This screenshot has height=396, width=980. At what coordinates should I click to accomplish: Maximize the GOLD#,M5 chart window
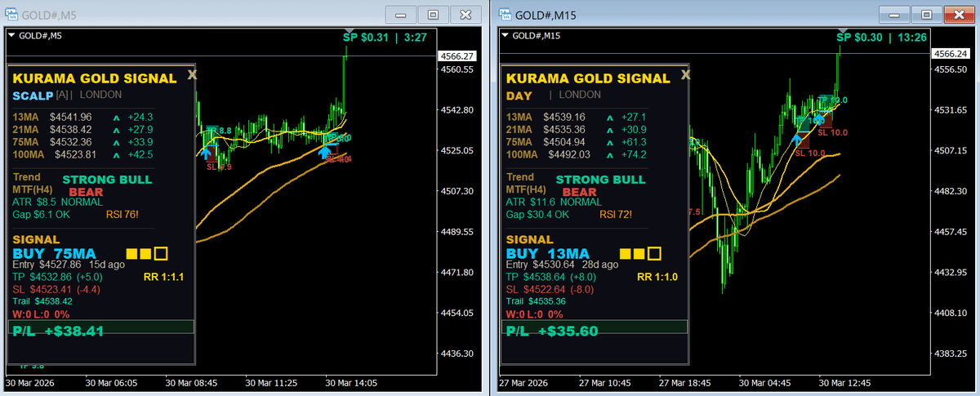click(434, 15)
